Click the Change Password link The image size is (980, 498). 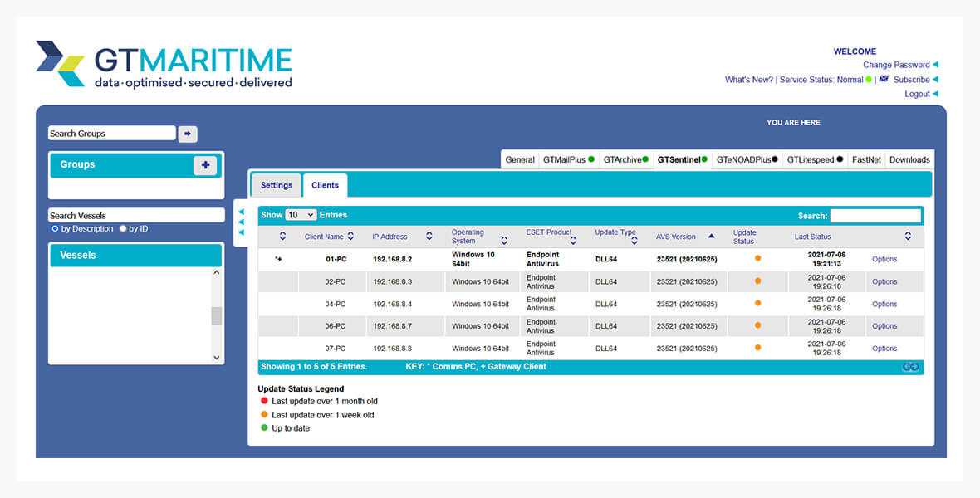tap(895, 65)
